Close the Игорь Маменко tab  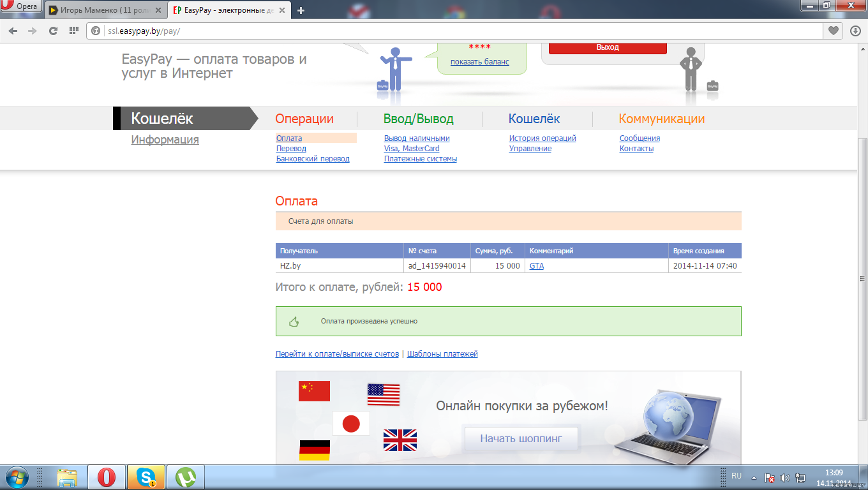[158, 10]
